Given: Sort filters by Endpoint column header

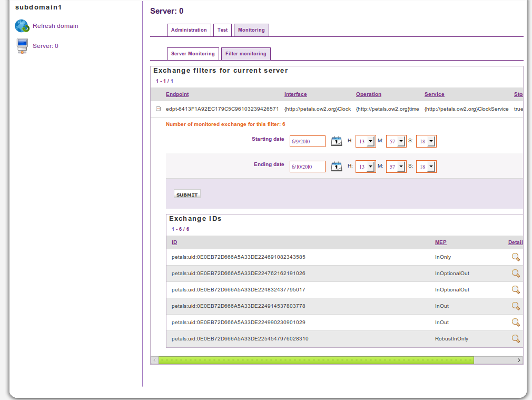Looking at the screenshot, I should tap(177, 94).
